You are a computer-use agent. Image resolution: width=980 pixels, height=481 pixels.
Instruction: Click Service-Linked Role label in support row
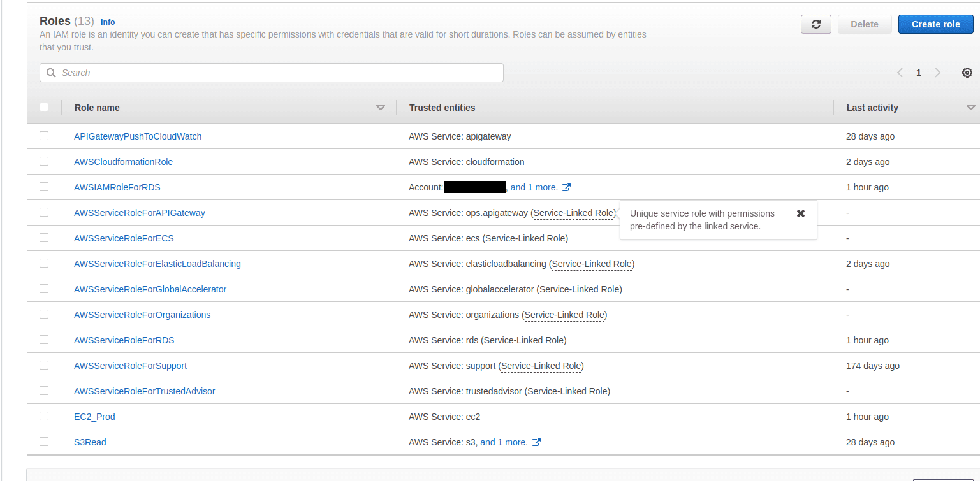pyautogui.click(x=541, y=366)
